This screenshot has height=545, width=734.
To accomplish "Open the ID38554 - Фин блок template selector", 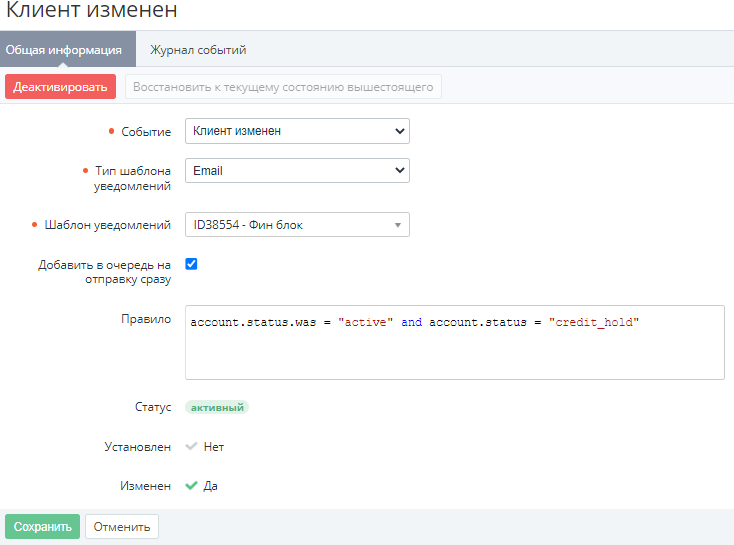I will 297,225.
